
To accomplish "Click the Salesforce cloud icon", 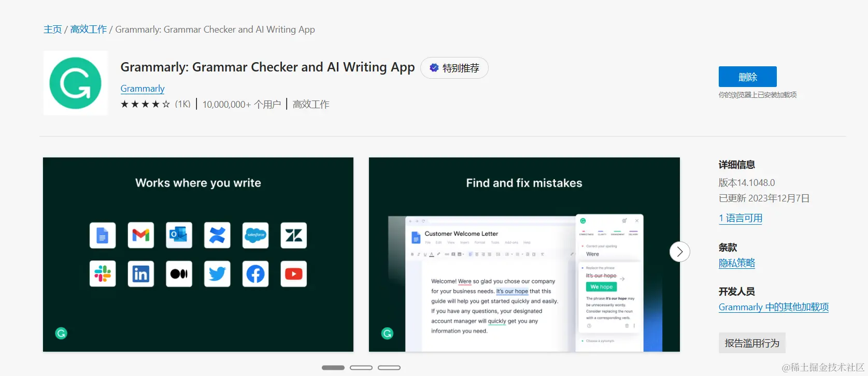I will point(255,235).
